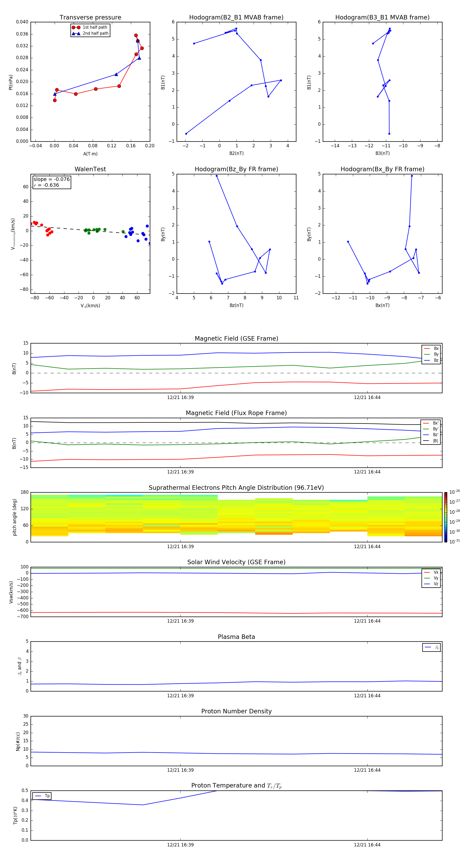This screenshot has width=473, height=868.
Task: Click the 10^-26 colorbar tick label
Action: [455, 492]
